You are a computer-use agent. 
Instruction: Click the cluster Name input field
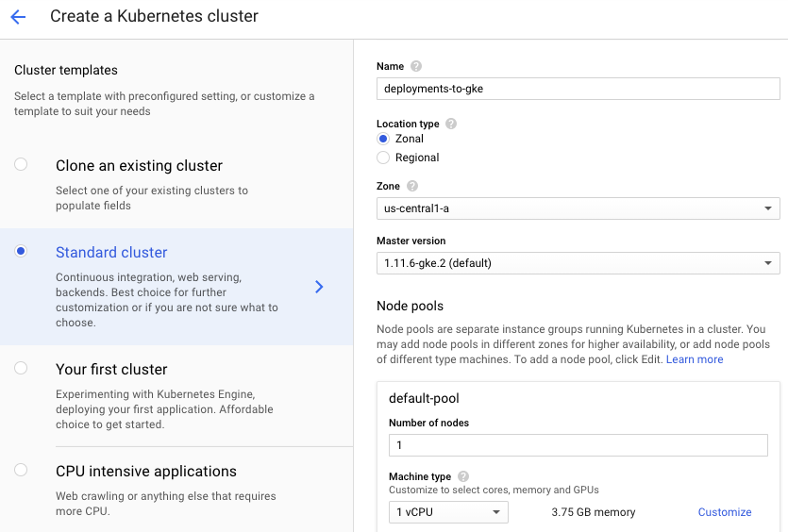click(578, 89)
